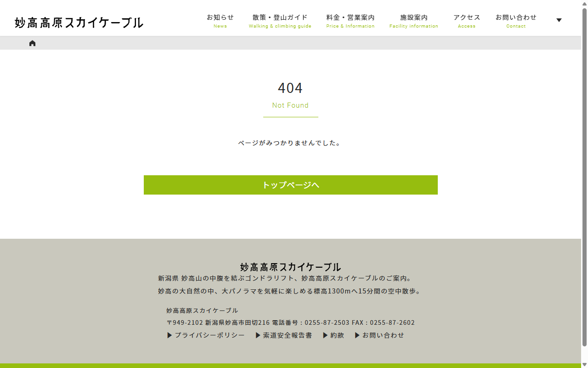
Task: Click the vertical scrollbar thumb
Action: click(x=584, y=177)
